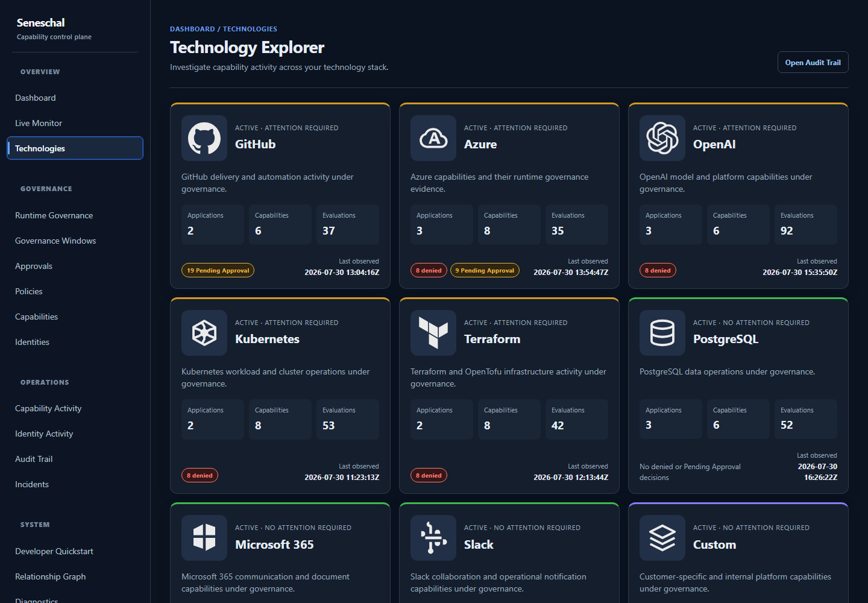
Task: Click the Terraform 8 denied badge
Action: click(x=429, y=475)
